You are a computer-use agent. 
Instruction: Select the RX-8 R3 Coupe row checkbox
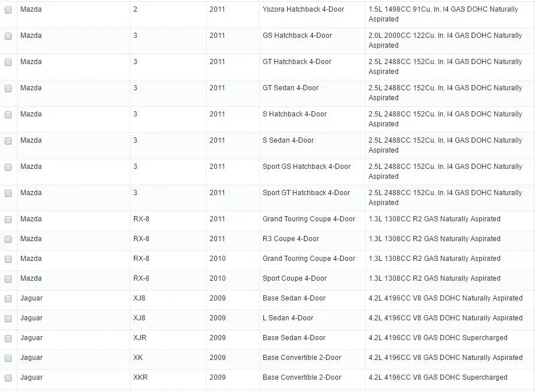(x=8, y=239)
